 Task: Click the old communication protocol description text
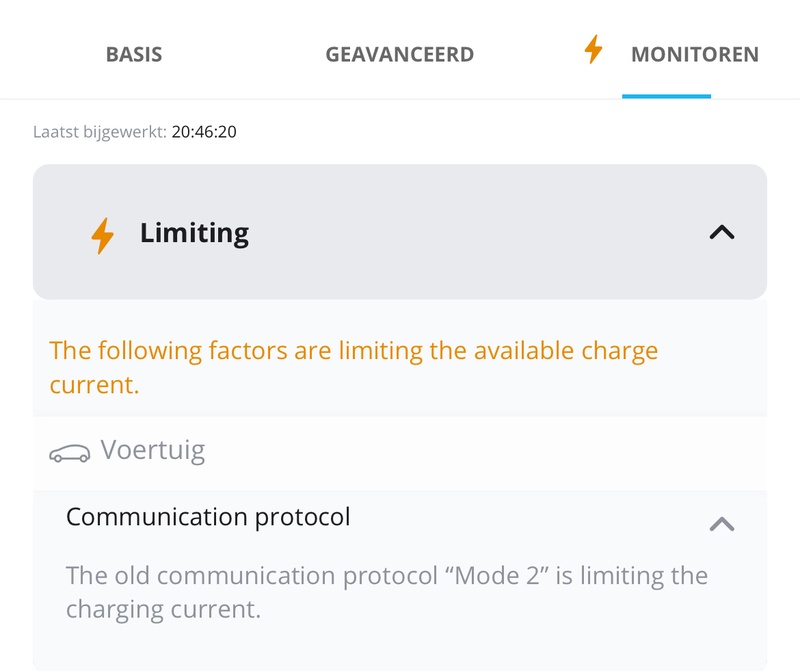pos(386,577)
